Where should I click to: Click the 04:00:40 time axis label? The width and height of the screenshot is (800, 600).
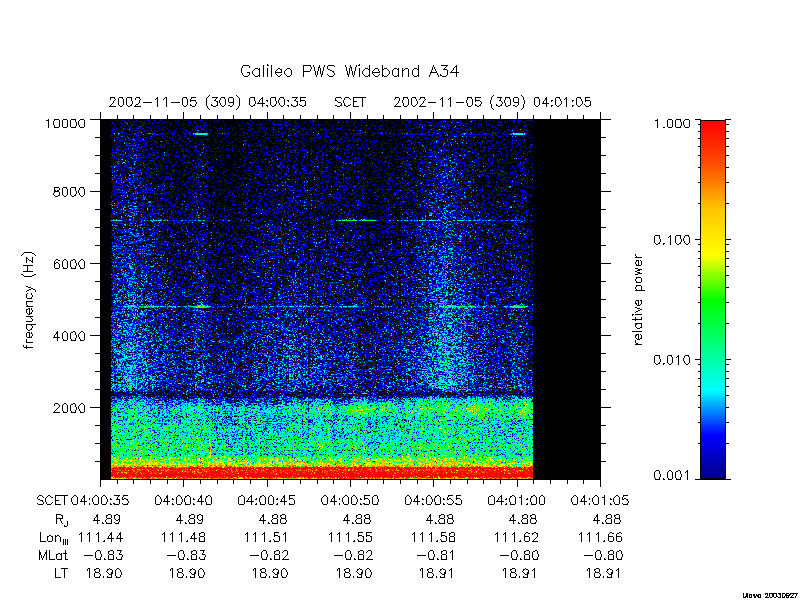click(x=183, y=501)
